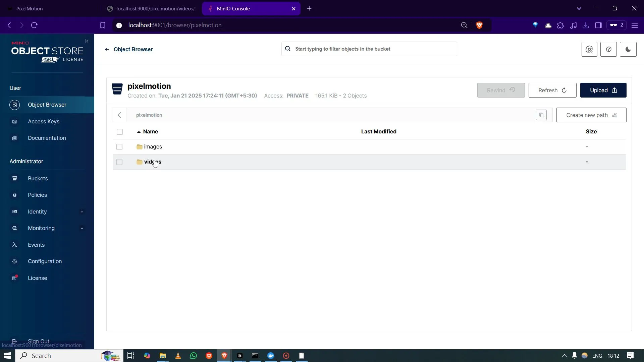This screenshot has width=644, height=362.
Task: Click Create new path button
Action: (x=591, y=115)
